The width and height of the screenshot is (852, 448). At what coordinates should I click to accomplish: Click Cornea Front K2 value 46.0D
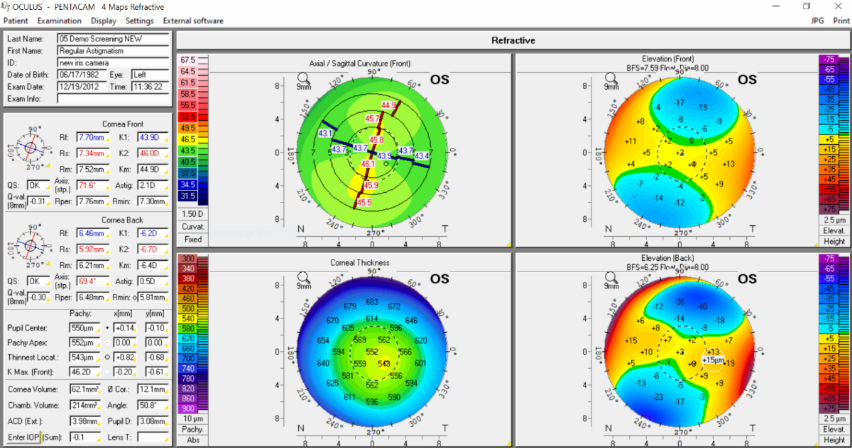[153, 153]
